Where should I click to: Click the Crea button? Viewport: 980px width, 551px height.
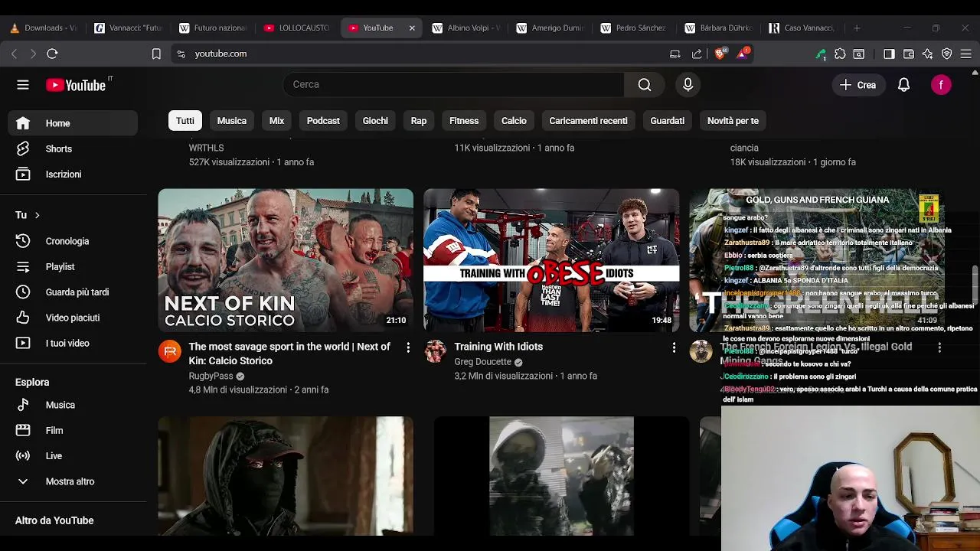[x=857, y=85]
